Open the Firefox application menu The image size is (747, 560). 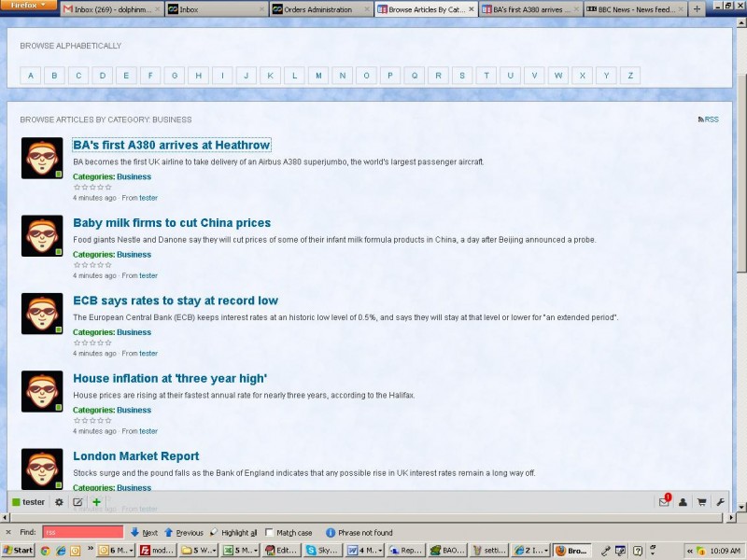pos(29,6)
